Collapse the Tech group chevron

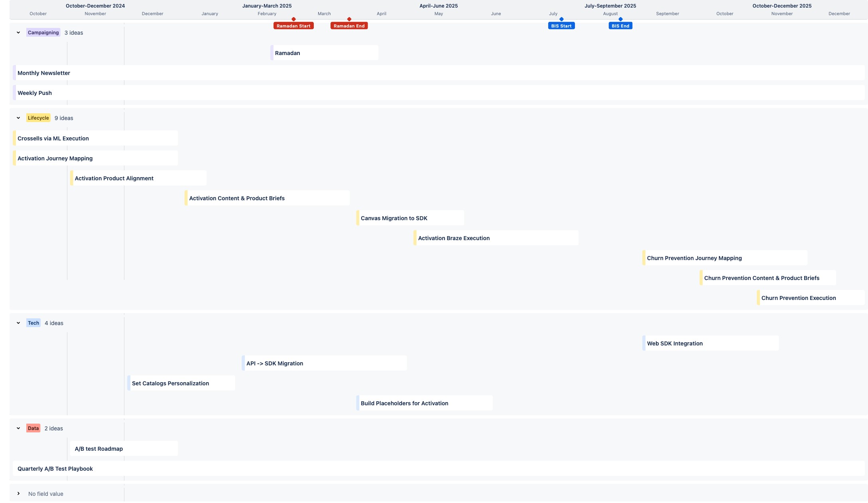pyautogui.click(x=18, y=323)
